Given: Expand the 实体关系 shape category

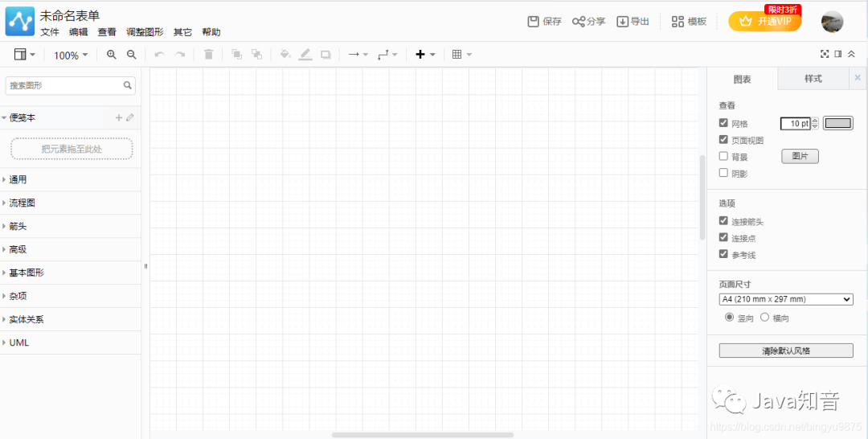Looking at the screenshot, I should coord(70,319).
